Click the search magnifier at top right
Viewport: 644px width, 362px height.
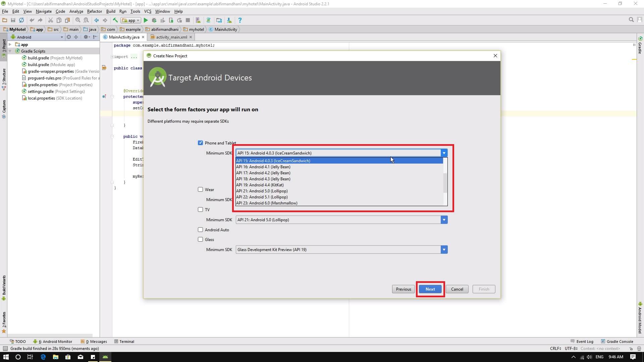(631, 20)
